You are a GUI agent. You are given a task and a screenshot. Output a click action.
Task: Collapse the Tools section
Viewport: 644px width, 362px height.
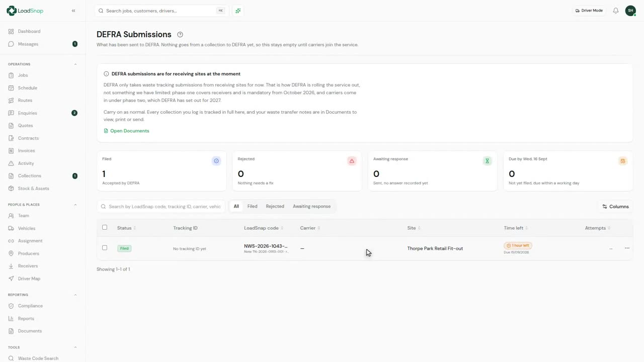tap(75, 347)
